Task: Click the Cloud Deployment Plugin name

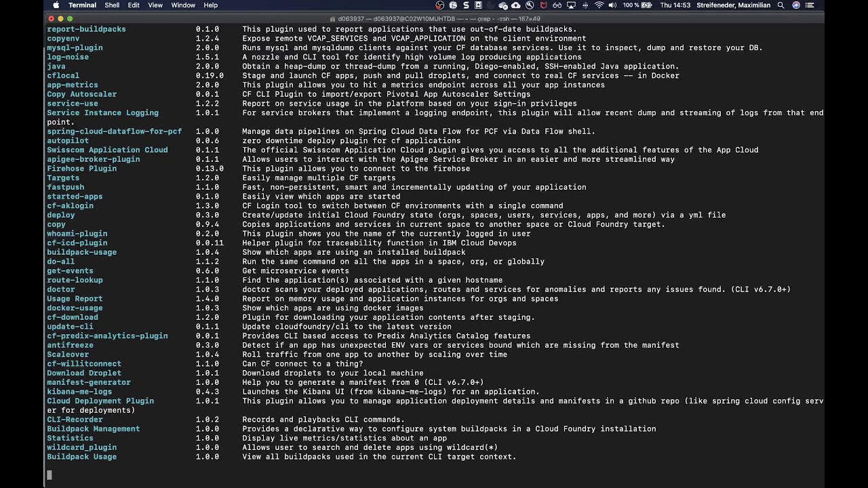Action: coord(100,401)
